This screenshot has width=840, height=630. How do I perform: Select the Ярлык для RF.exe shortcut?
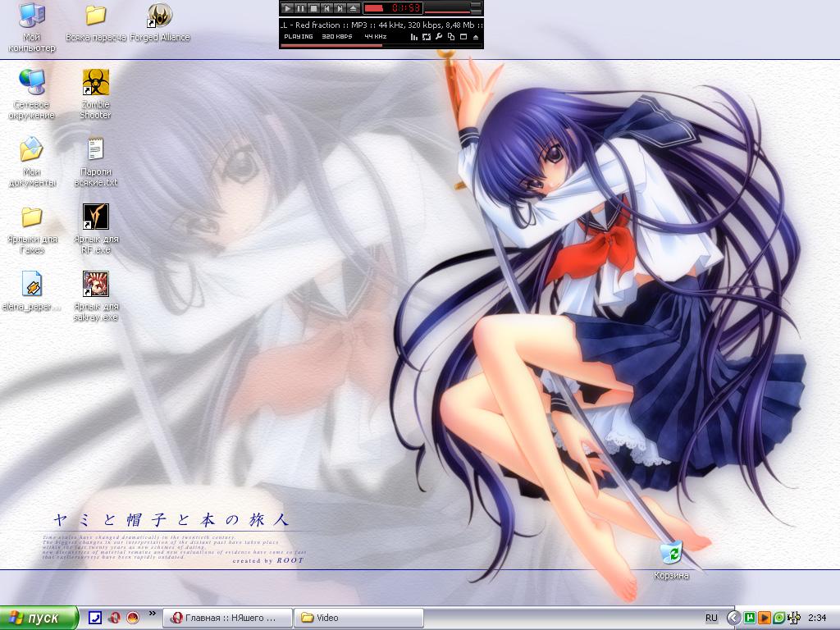(x=96, y=230)
